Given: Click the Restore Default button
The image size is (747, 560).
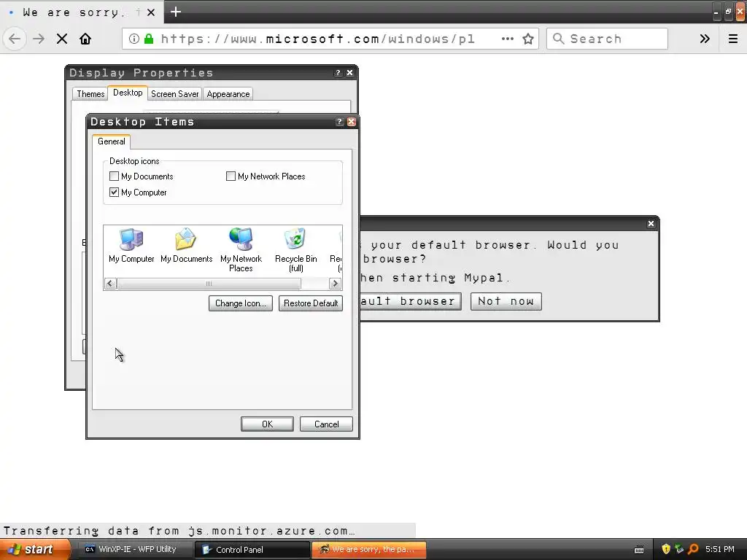Looking at the screenshot, I should [311, 303].
